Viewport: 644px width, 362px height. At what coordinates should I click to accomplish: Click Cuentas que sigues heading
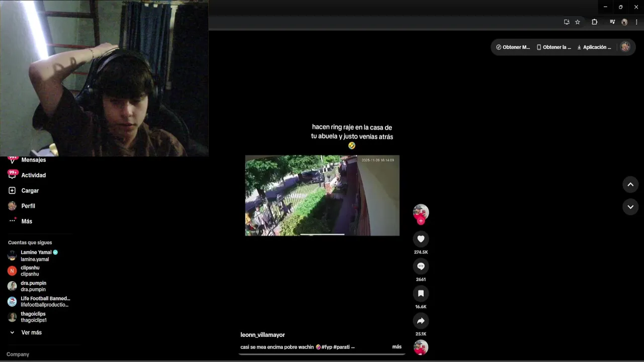(30, 242)
